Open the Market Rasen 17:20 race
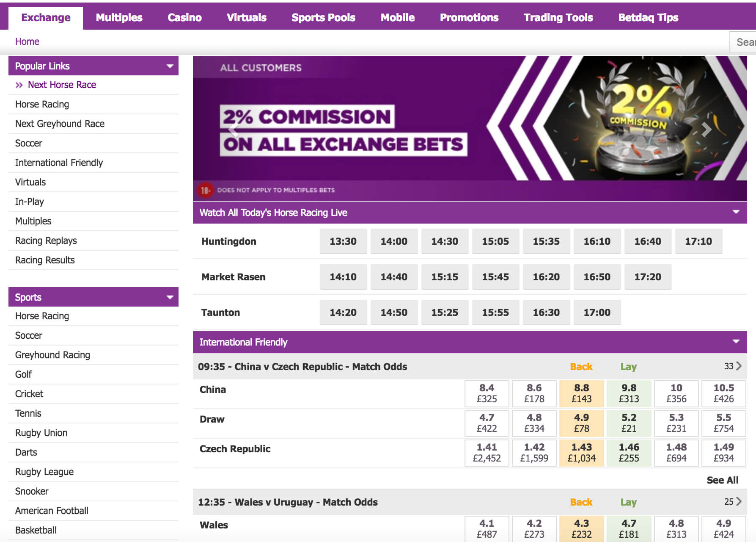The image size is (756, 542). (x=648, y=277)
